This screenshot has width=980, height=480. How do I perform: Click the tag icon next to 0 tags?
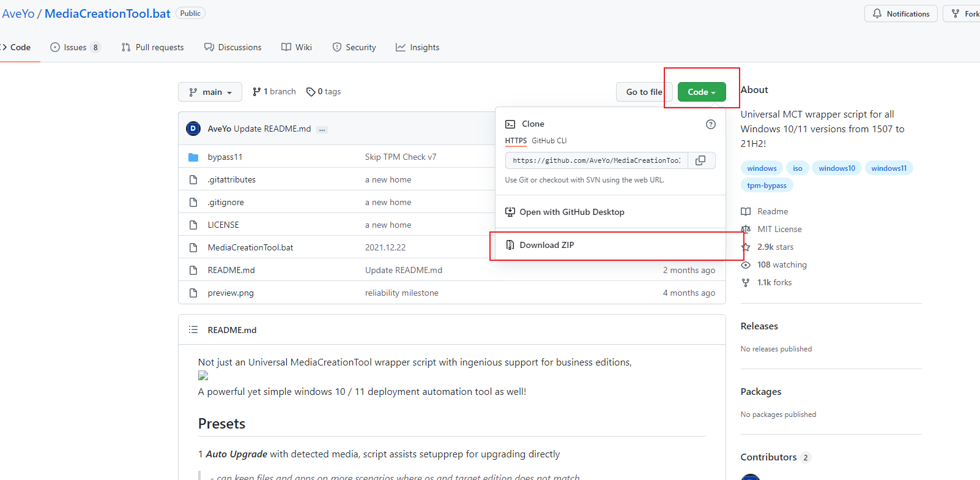(x=311, y=92)
